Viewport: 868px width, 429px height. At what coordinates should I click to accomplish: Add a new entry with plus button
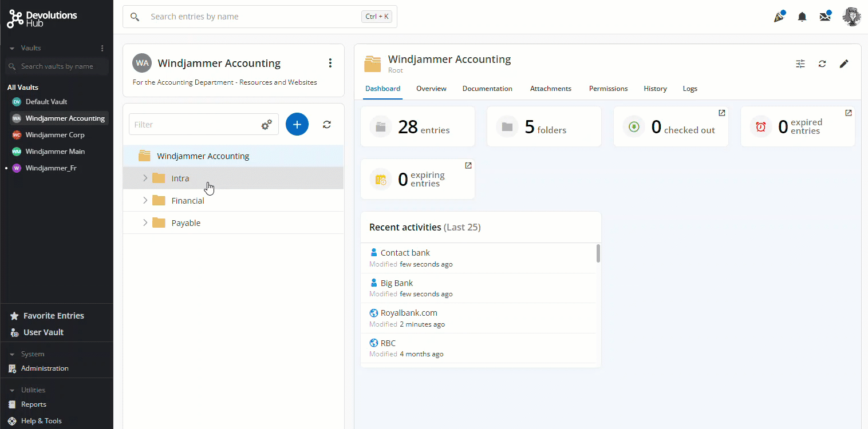(297, 124)
